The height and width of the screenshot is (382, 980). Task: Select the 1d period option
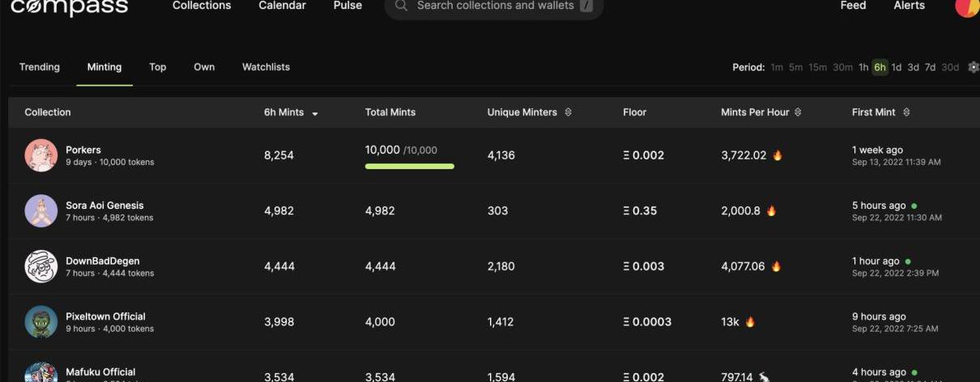point(897,67)
